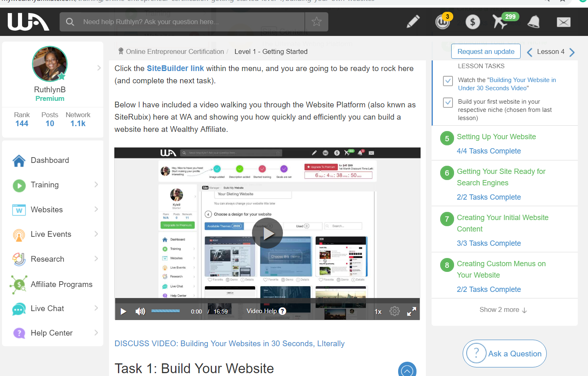Expand the Websites menu arrow
Image resolution: width=588 pixels, height=376 pixels.
(96, 209)
